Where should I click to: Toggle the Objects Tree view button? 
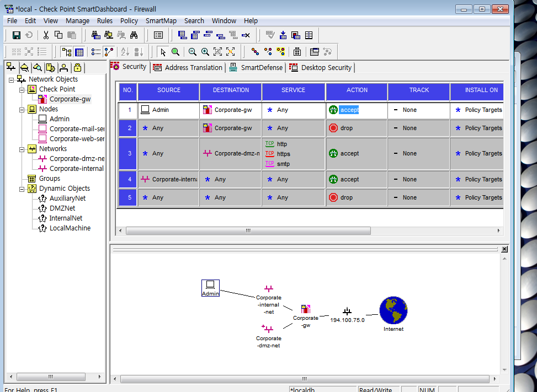coord(66,52)
